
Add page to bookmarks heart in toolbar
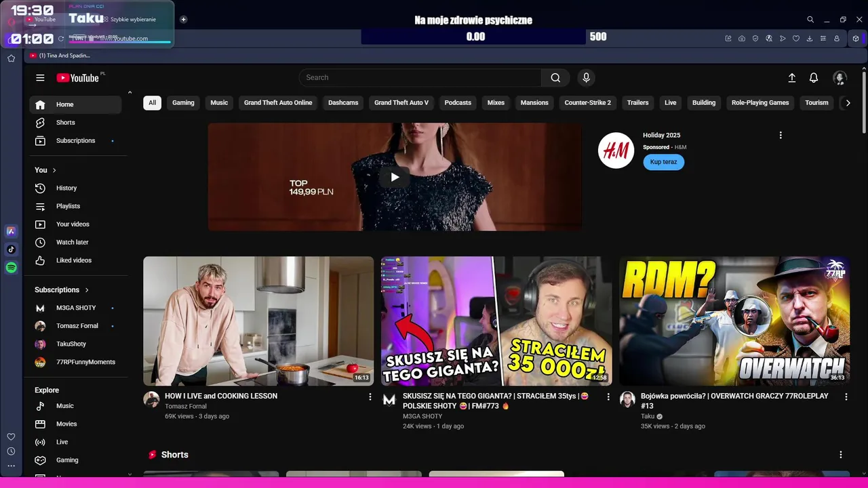point(796,39)
